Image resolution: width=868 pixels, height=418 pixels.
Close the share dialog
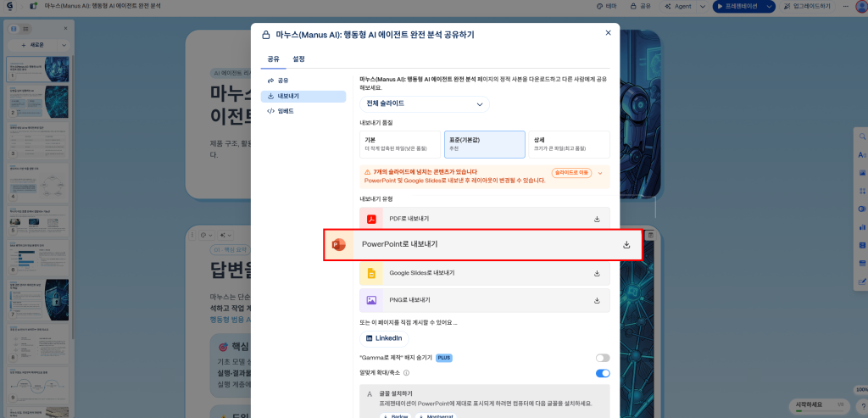[608, 33]
